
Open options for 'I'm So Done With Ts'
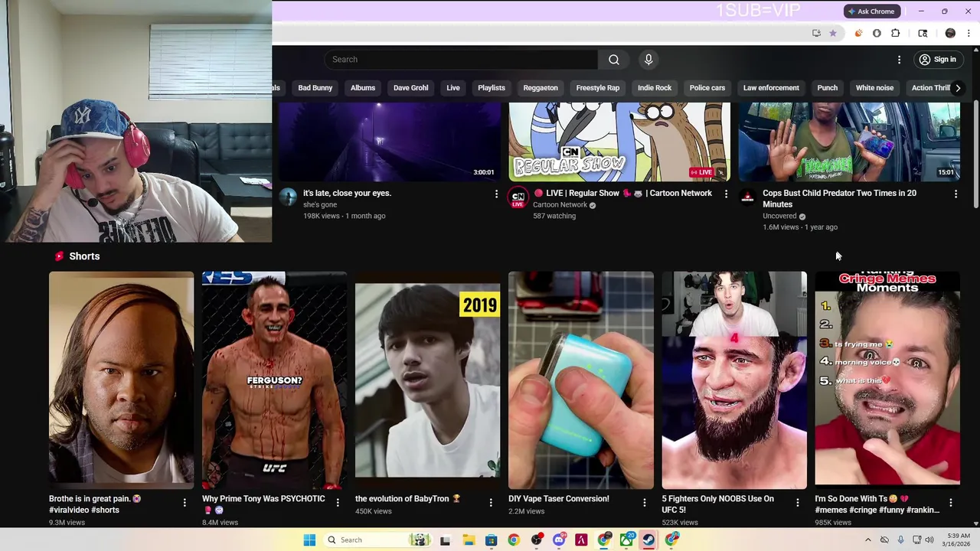click(950, 503)
